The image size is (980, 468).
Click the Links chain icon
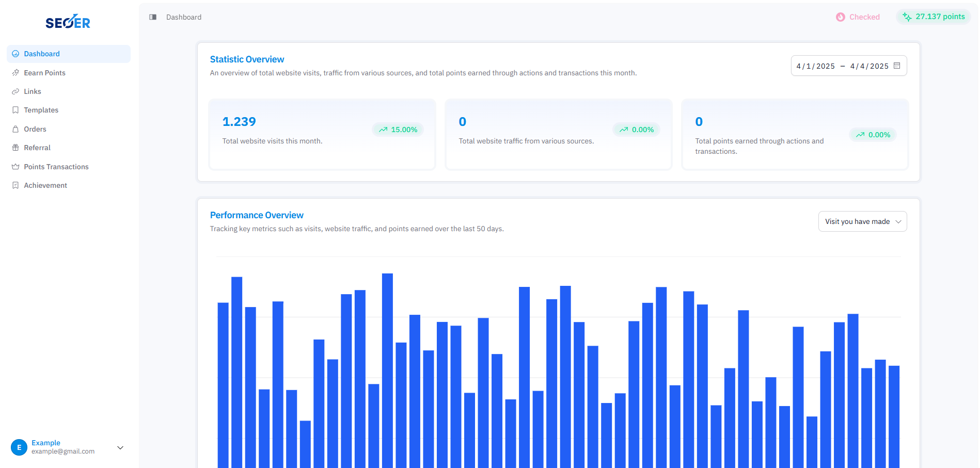(15, 91)
